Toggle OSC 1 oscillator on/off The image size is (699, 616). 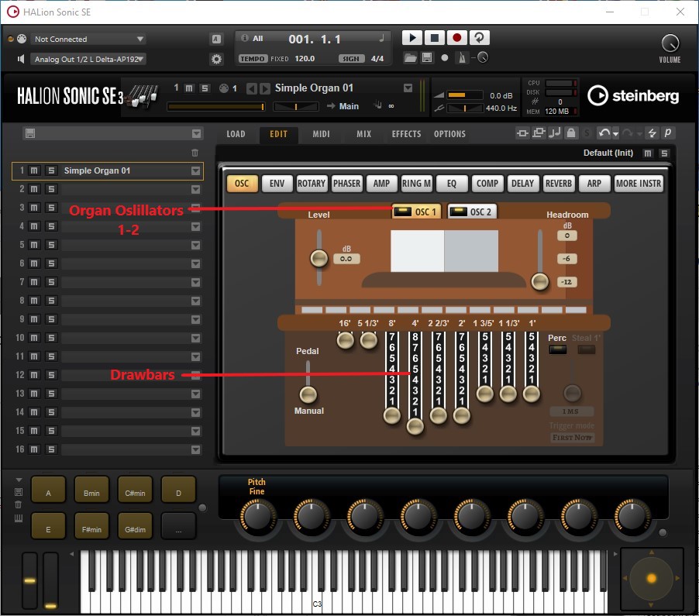point(402,212)
